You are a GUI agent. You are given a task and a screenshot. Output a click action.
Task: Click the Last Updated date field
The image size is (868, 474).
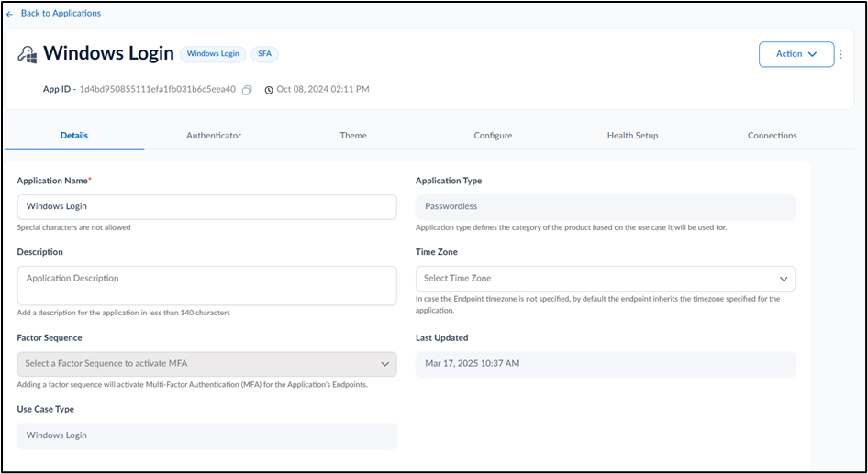[x=605, y=364]
